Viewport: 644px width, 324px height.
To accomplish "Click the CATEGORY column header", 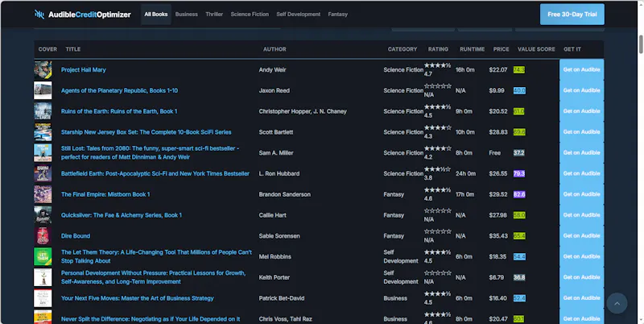I will point(402,49).
